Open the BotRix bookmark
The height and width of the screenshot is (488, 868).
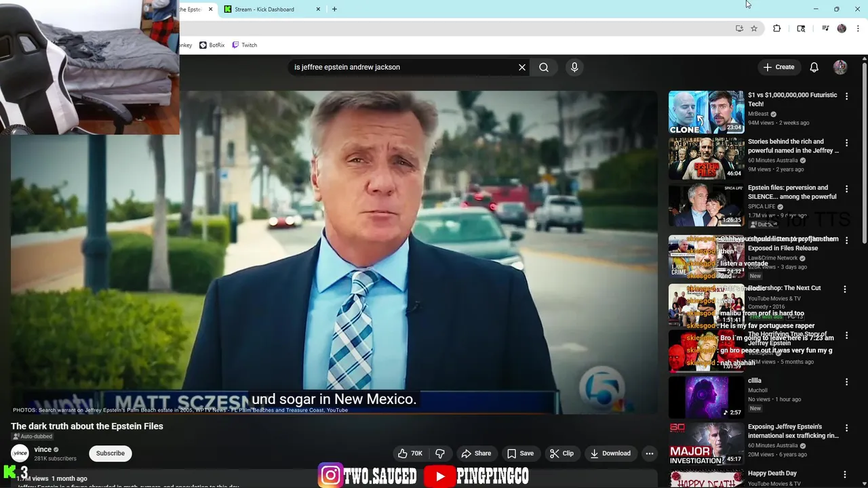tap(212, 45)
